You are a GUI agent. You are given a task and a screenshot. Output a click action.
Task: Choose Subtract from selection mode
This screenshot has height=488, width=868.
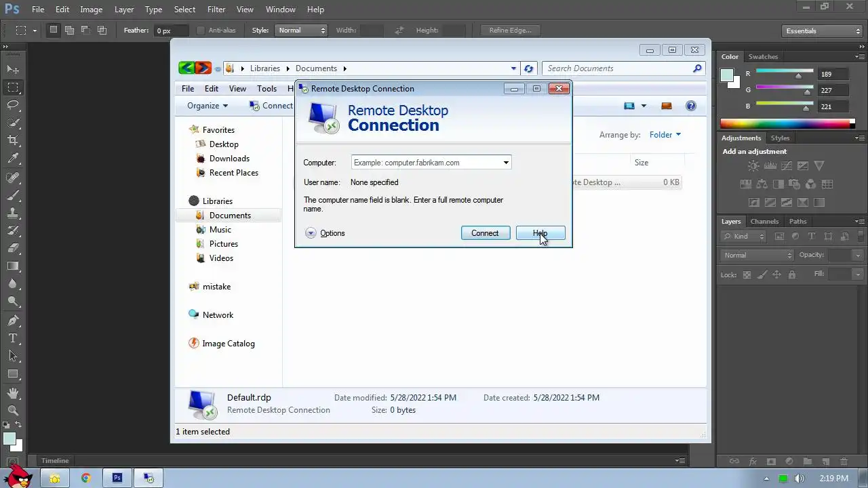tap(85, 30)
